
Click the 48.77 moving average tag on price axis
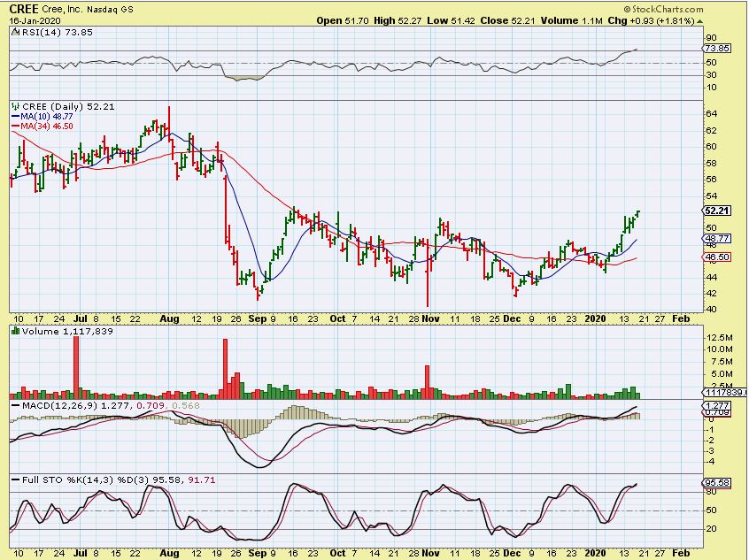717,238
